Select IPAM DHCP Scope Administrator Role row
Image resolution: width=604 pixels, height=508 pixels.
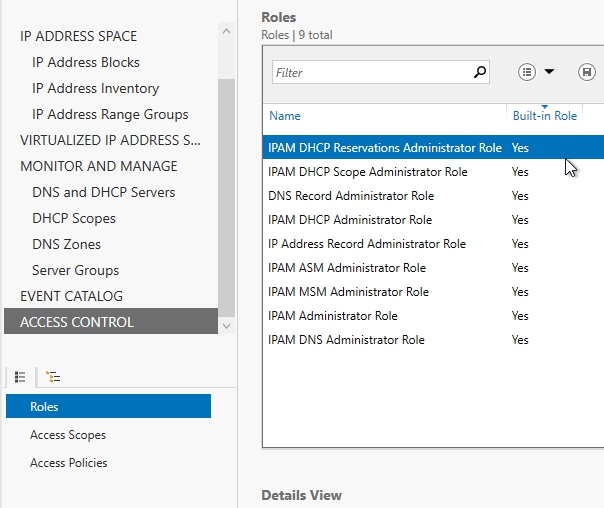point(368,172)
